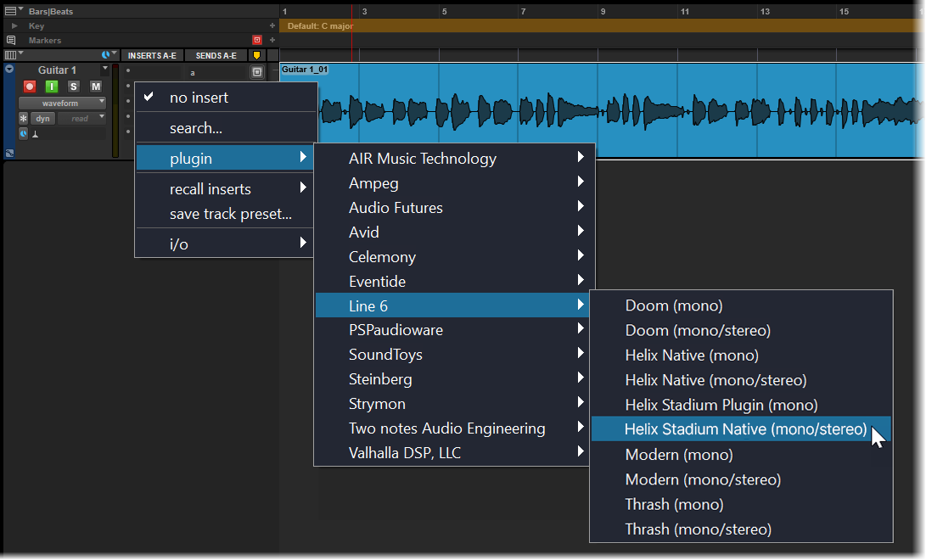926x560 pixels.
Task: Choose 'search...' in the insert menu
Action: (226, 128)
